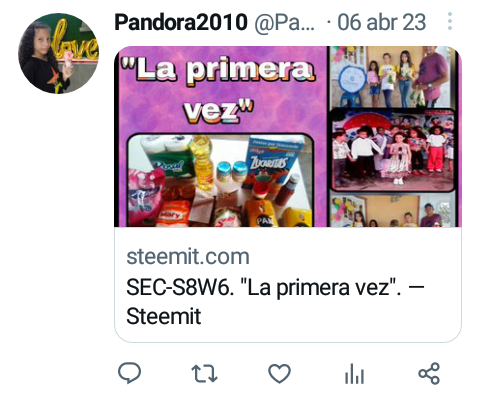Open Pandora2010's profile picture
This screenshot has width=480, height=404.
[59, 53]
